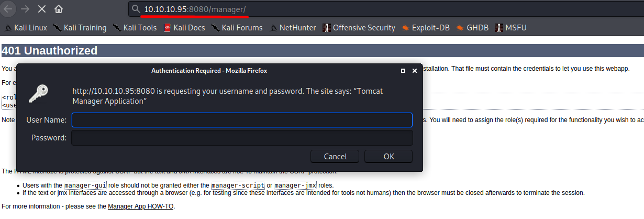Open the Kali Docs bookmark
Image resolution: width=644 pixels, height=219 pixels.
(184, 28)
